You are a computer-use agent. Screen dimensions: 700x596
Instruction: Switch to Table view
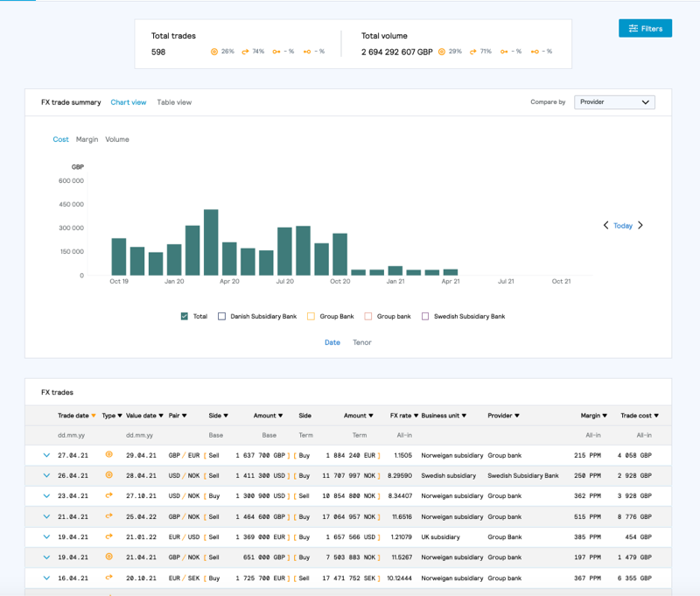click(x=174, y=102)
